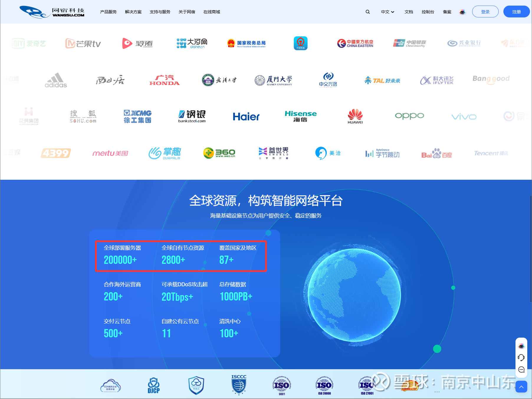Click the ISO 9001 badge
The image size is (532, 399).
coord(282,386)
